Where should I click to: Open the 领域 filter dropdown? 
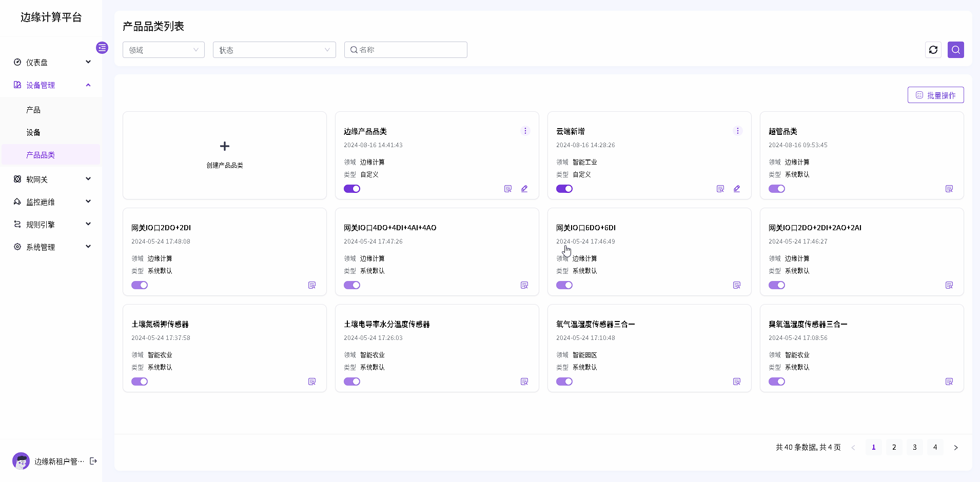(x=163, y=50)
